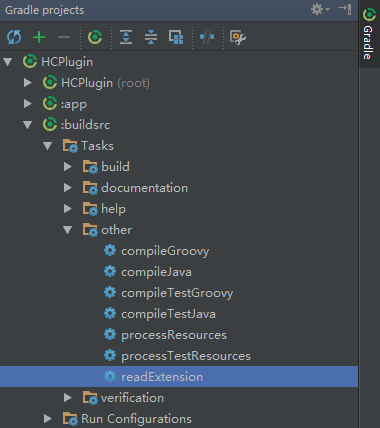Image resolution: width=380 pixels, height=428 pixels.
Task: Collapse the other task group
Action: pos(68,230)
